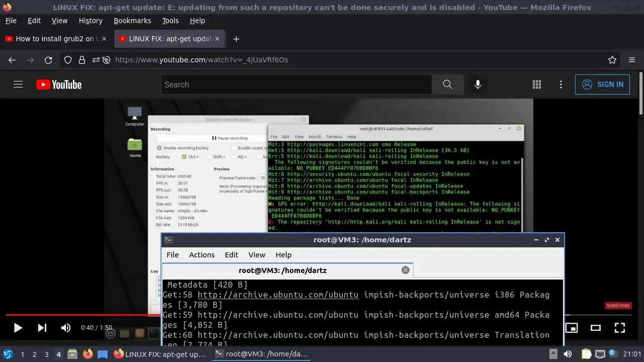Open the network tray icon

click(x=600, y=354)
